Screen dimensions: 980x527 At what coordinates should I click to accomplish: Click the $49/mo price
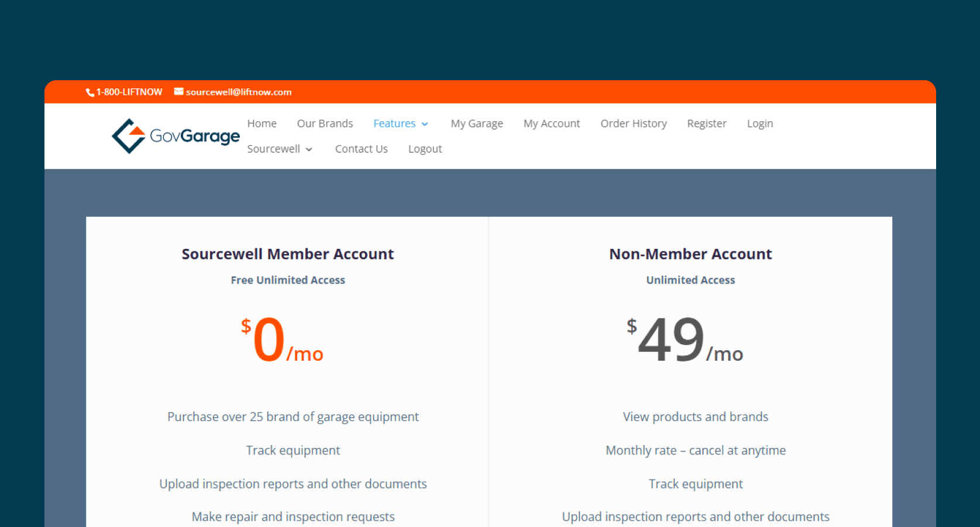[x=685, y=340]
